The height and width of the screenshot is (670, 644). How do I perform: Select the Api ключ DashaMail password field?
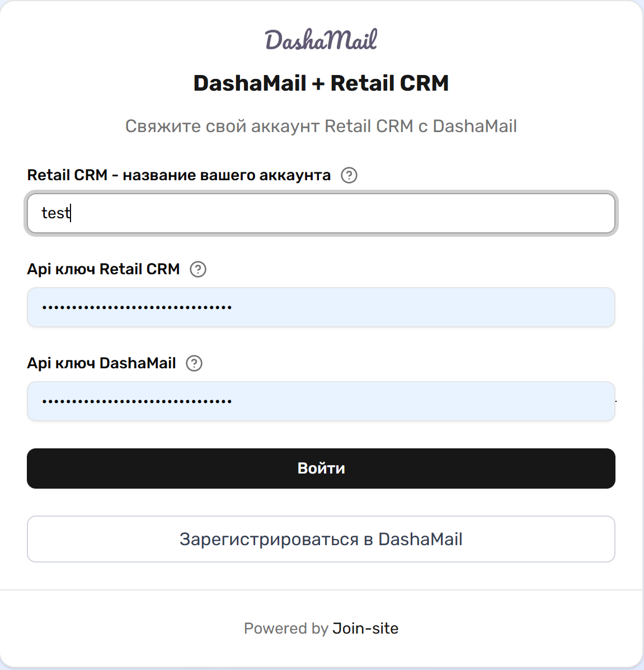point(321,401)
